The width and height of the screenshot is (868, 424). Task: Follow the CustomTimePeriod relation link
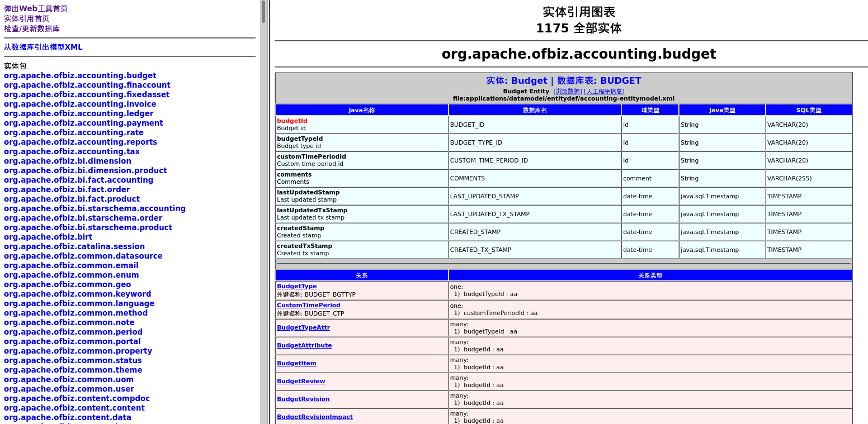click(308, 305)
